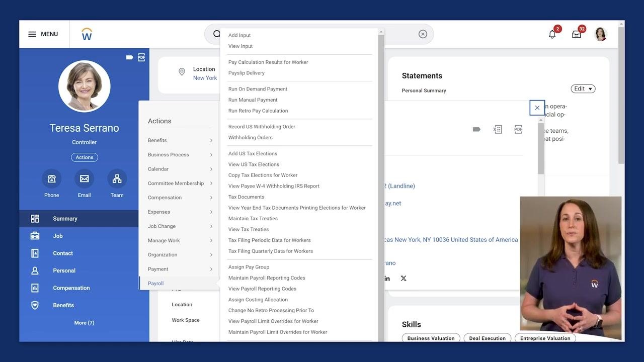This screenshot has height=362, width=644.
Task: Select Run On Demand Payment
Action: coord(258,89)
